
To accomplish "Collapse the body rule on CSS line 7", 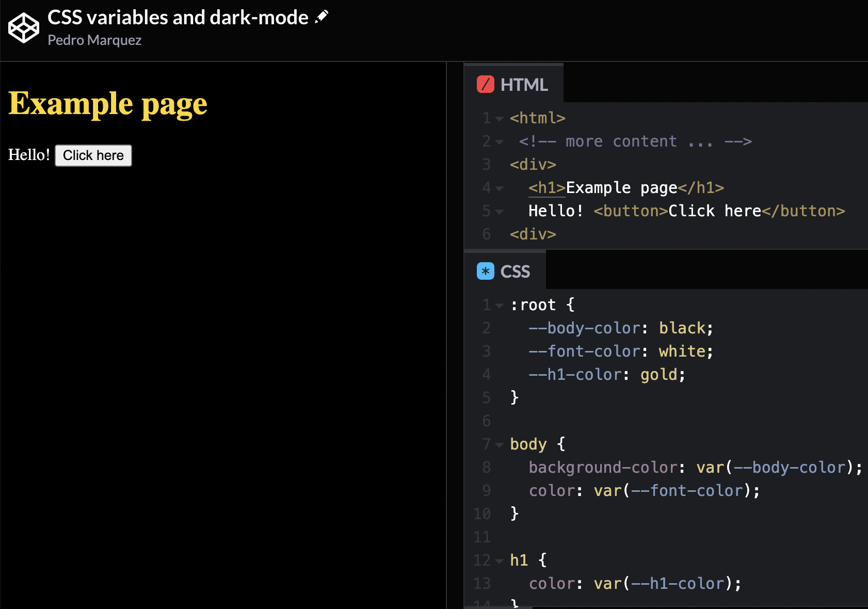I will (499, 444).
